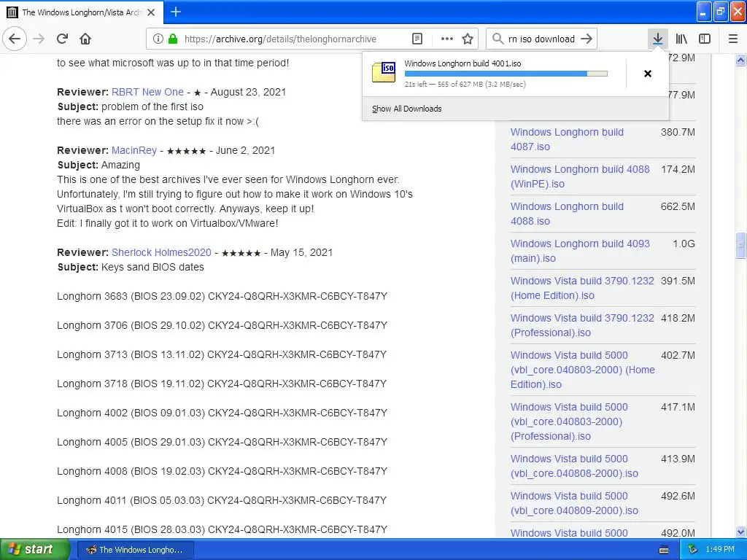The height and width of the screenshot is (560, 747).
Task: Click the vertical scrollbar thumb
Action: [x=740, y=245]
